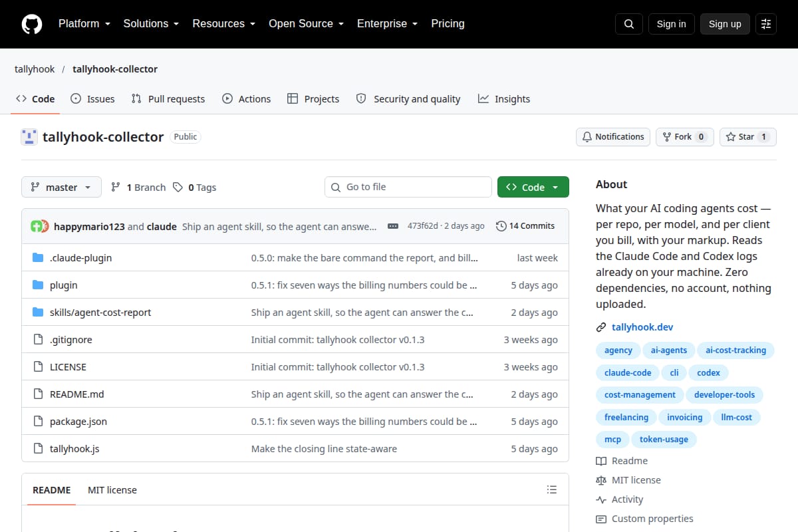Open the master branch selector
Screen dimensions: 798x532
(61, 188)
